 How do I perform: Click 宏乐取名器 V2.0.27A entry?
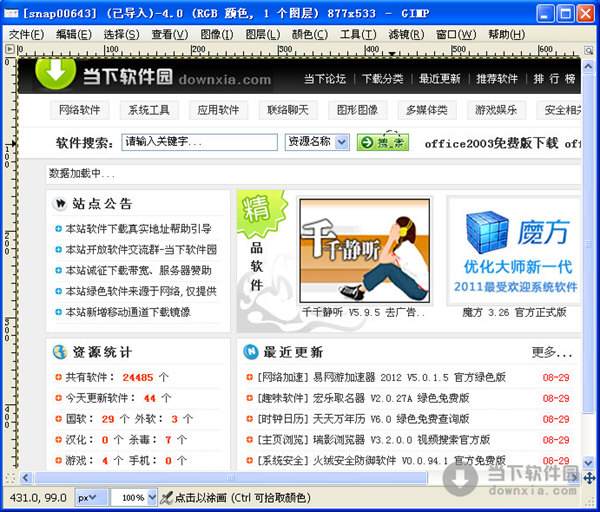364,398
